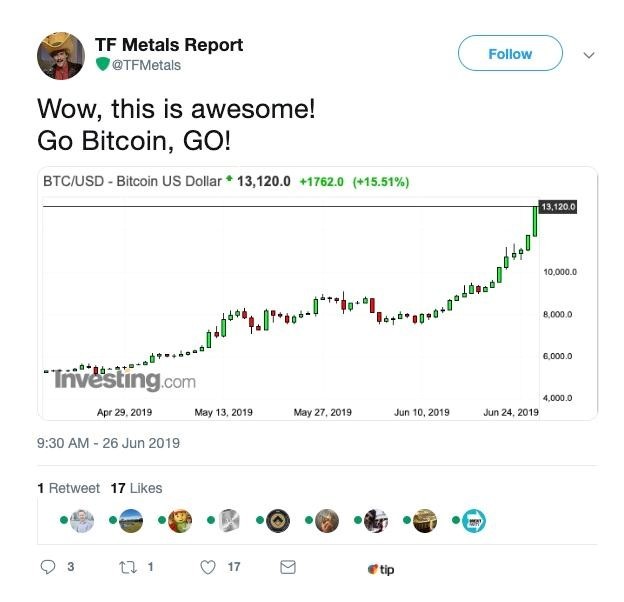
Task: Click the 13,120.0 price label on the chart
Action: 558,206
